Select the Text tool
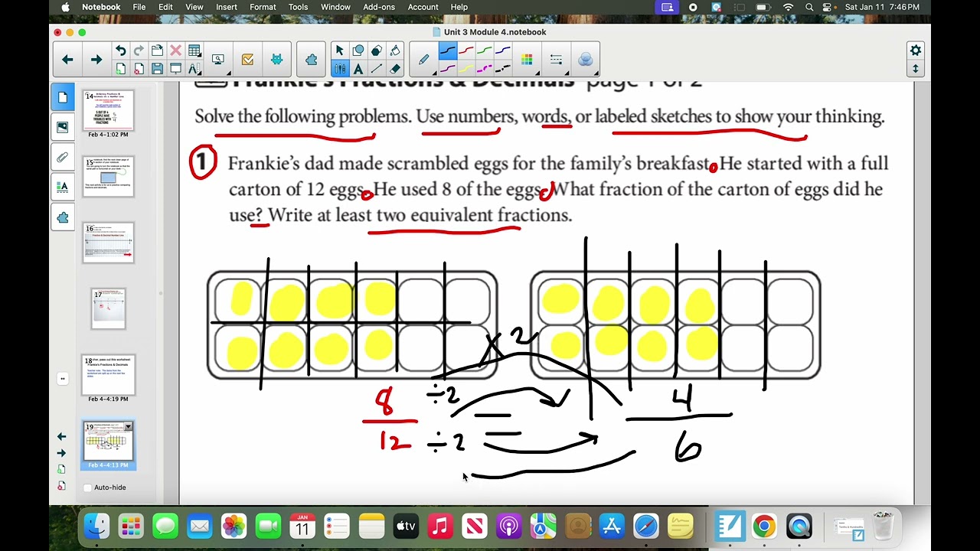 (358, 69)
